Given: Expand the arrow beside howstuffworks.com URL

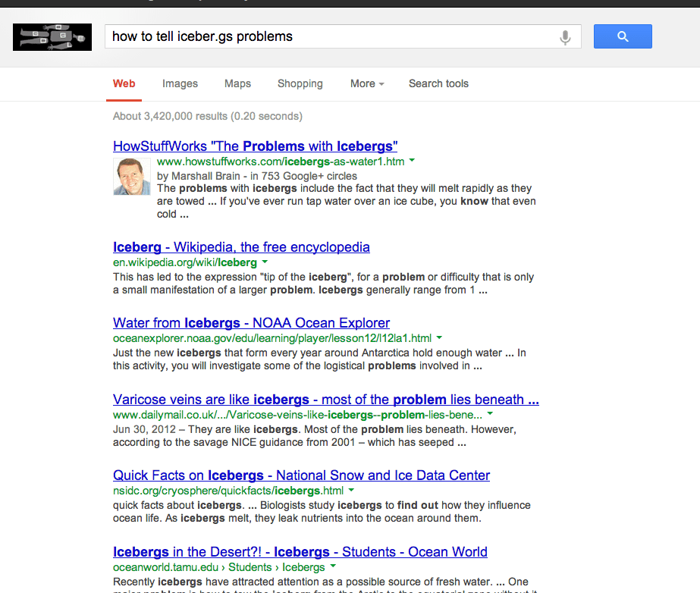Looking at the screenshot, I should pos(412,161).
